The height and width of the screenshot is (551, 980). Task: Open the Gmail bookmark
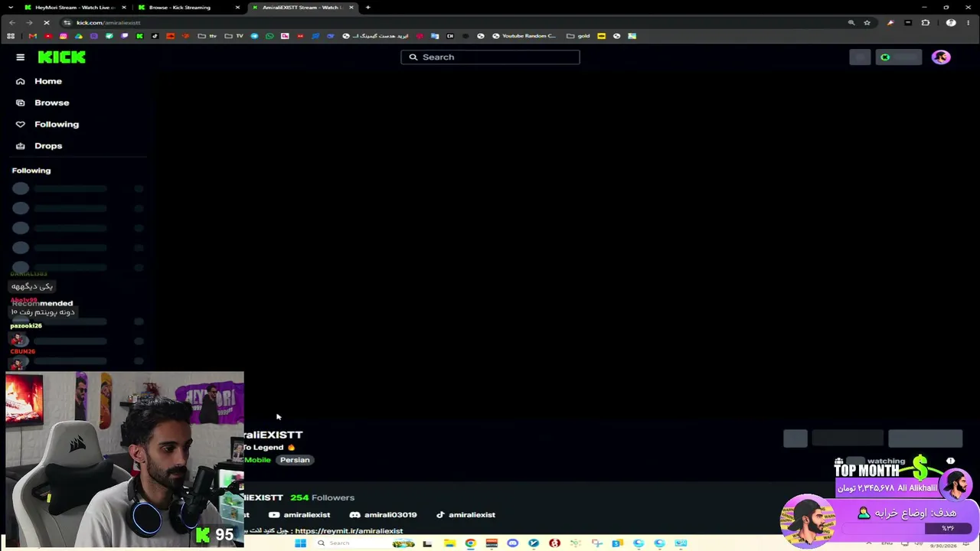coord(33,36)
